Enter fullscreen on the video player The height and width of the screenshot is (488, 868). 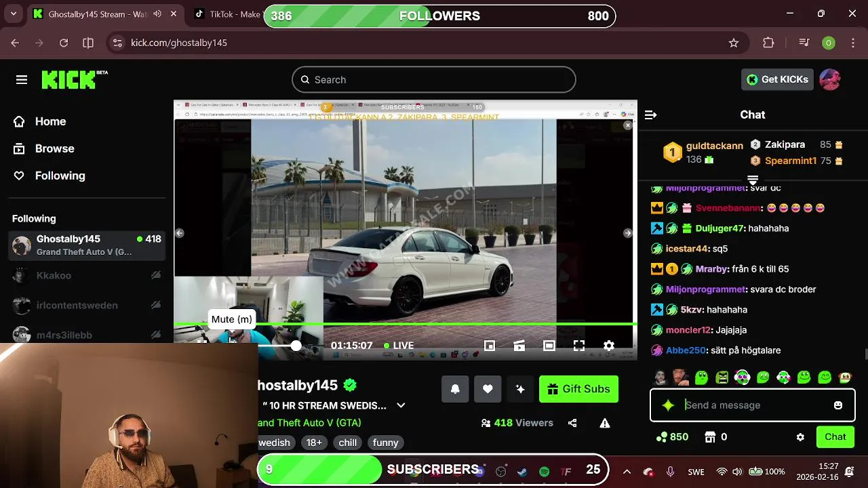tap(579, 346)
